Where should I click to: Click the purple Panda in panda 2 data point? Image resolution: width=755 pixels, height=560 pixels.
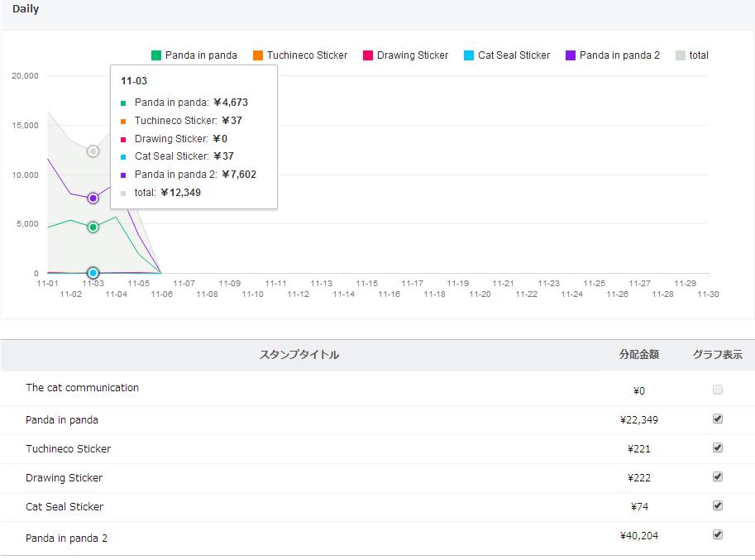93,199
